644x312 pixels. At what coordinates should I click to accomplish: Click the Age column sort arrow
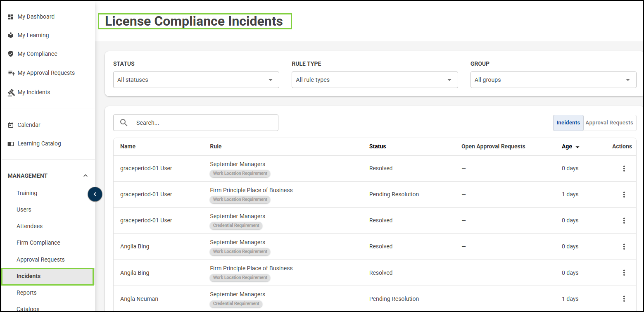(x=577, y=147)
